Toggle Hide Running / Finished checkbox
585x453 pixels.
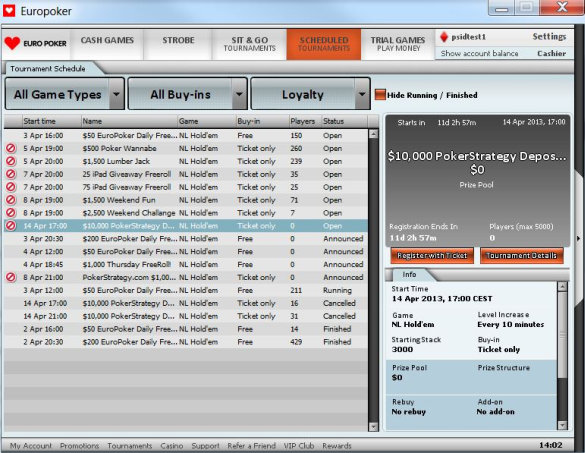click(380, 95)
